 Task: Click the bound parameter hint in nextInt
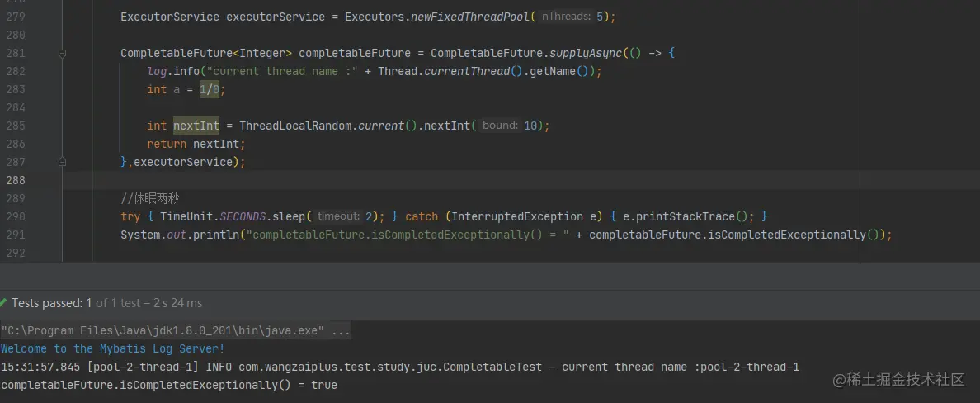coord(501,126)
